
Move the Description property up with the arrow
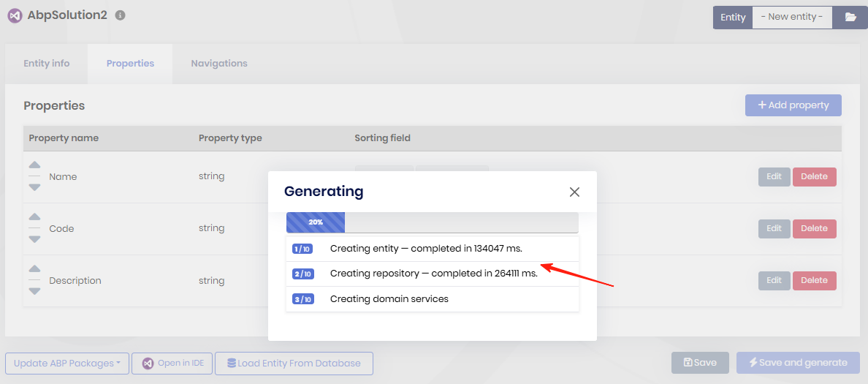tap(34, 269)
